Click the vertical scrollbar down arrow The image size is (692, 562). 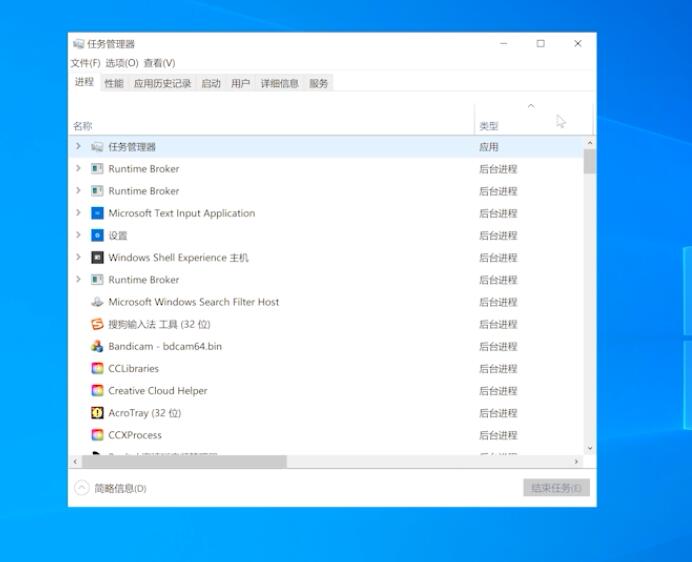click(x=590, y=449)
